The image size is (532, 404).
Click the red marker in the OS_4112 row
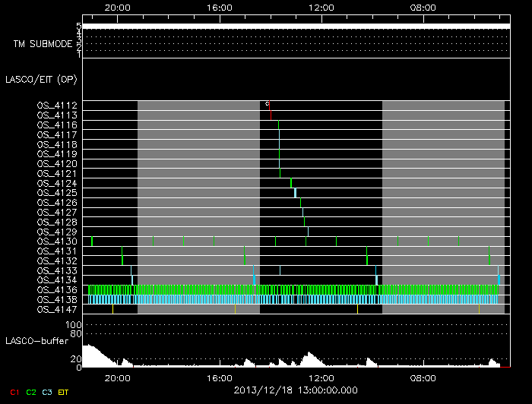[x=270, y=109]
